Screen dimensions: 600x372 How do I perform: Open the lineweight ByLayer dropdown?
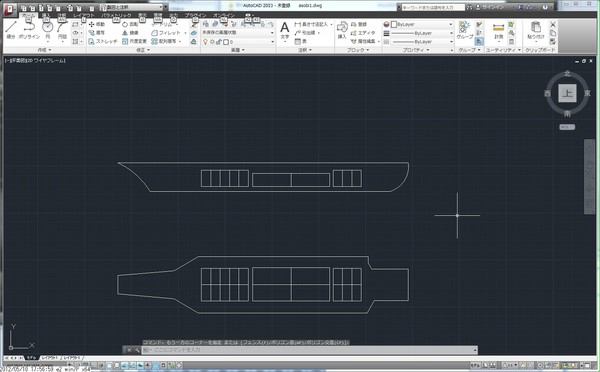tap(422, 33)
